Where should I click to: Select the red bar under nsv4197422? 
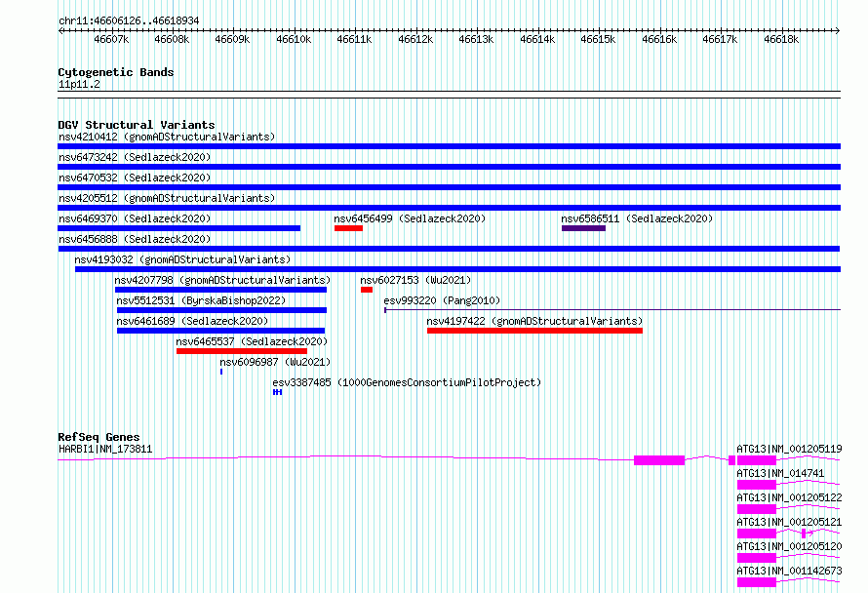point(534,331)
